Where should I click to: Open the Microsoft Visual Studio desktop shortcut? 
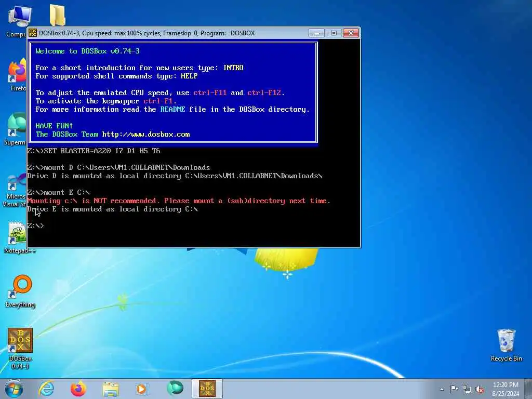[x=15, y=191]
